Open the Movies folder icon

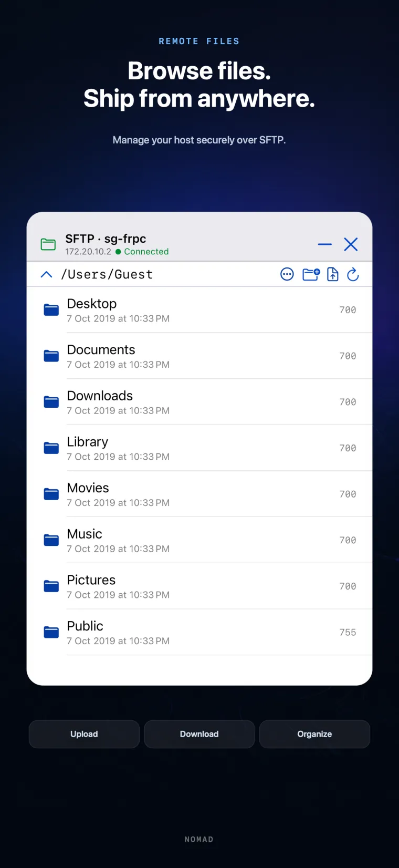click(51, 494)
